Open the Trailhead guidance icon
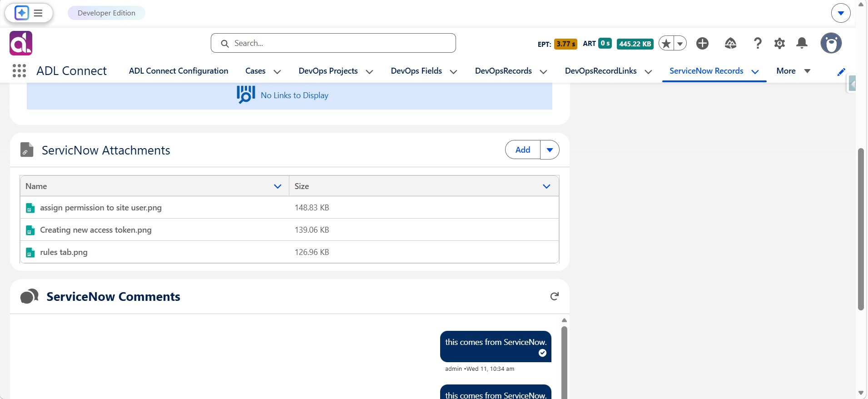 pos(730,43)
